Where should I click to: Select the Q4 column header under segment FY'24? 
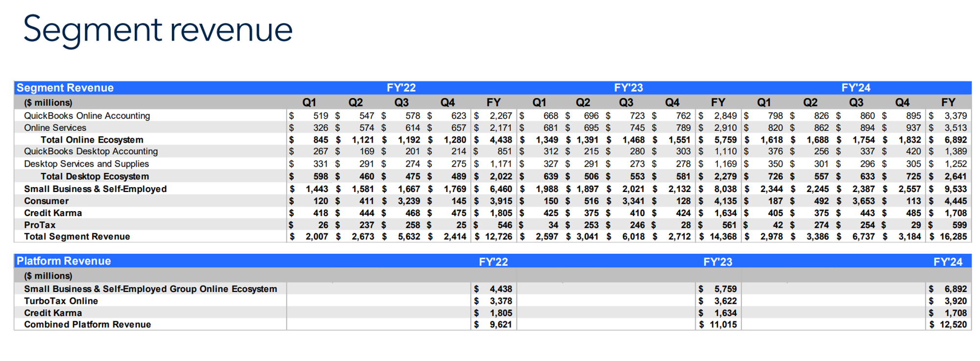click(903, 102)
